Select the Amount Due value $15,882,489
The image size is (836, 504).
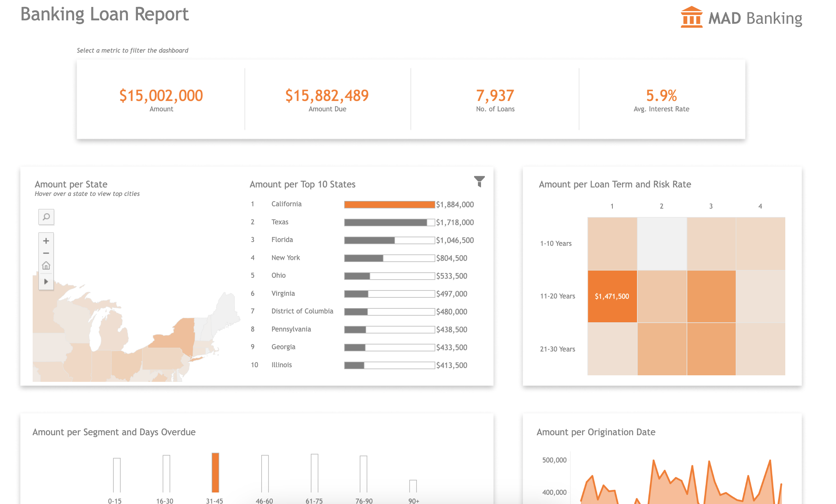point(327,96)
